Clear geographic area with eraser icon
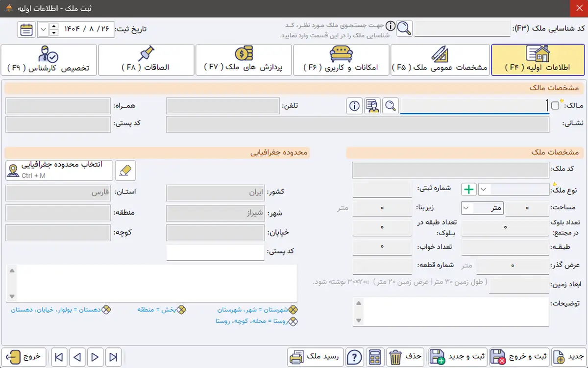The width and height of the screenshot is (588, 368). click(x=125, y=171)
